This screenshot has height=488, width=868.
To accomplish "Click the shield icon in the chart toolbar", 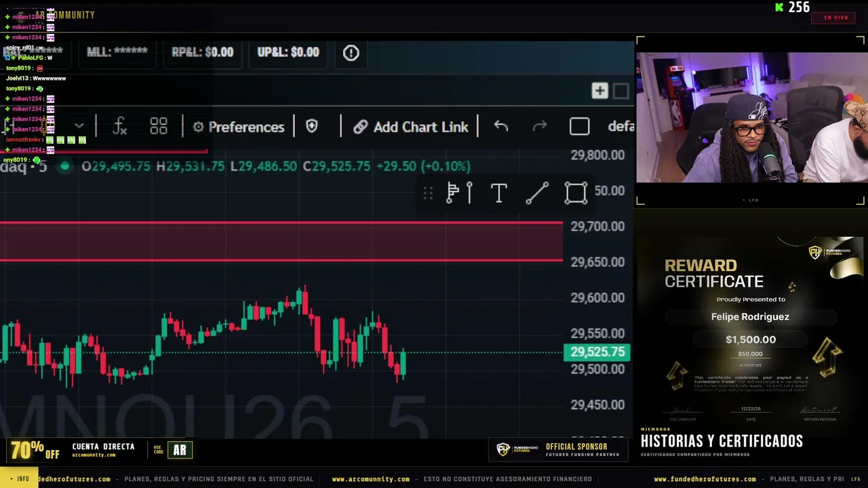I will click(312, 127).
